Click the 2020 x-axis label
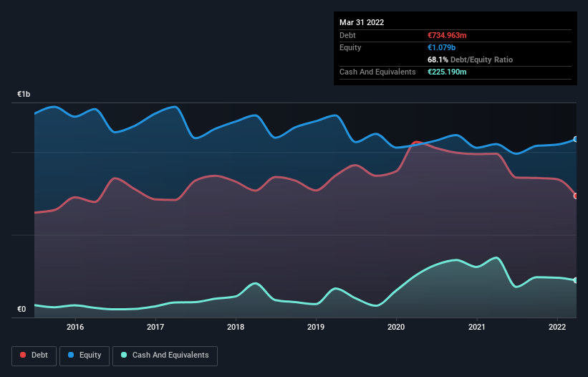This screenshot has width=588, height=377. coord(396,327)
